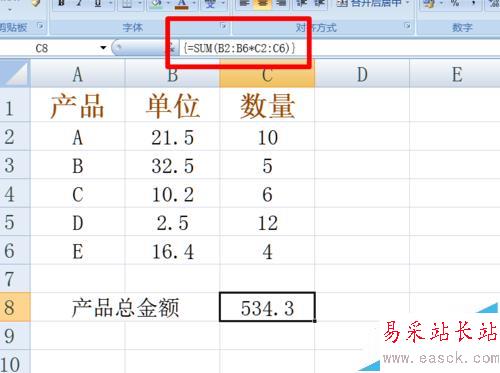Click the phonetic guide 变 icon
Image resolution: width=500 pixels, height=373 pixels.
[x=210, y=3]
